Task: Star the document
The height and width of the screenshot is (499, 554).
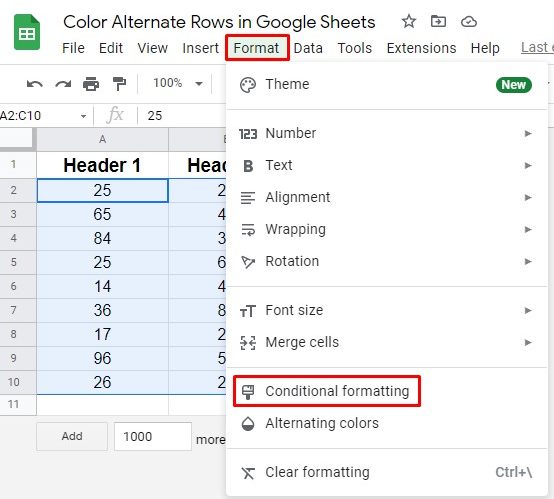Action: click(x=409, y=22)
